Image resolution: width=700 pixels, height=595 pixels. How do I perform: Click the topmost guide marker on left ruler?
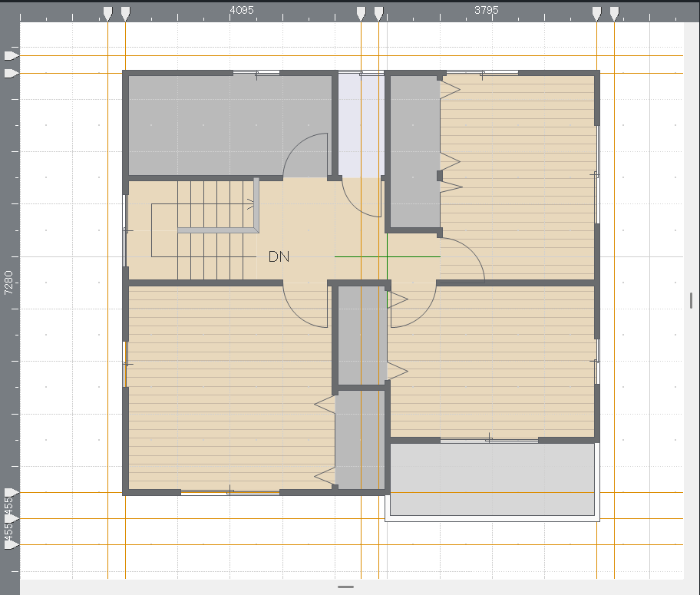pyautogui.click(x=10, y=56)
